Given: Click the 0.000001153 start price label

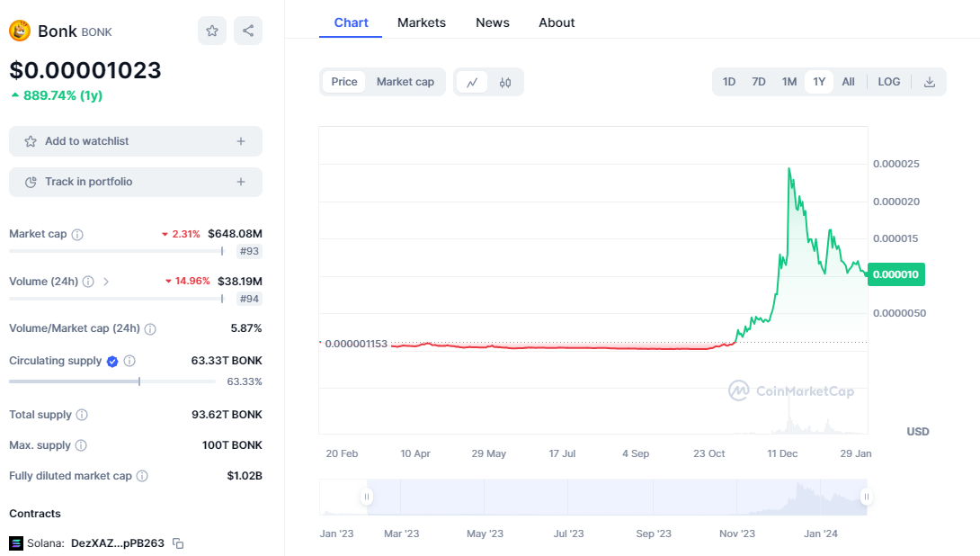Looking at the screenshot, I should [x=356, y=344].
